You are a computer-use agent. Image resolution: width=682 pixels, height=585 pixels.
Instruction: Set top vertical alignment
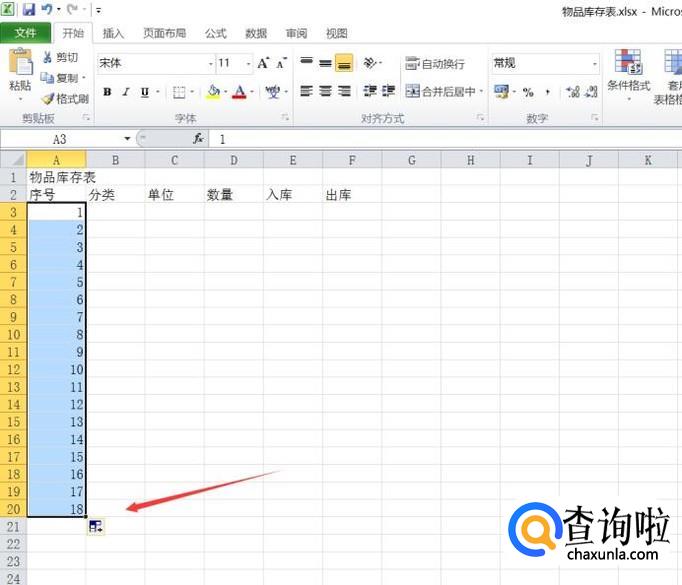307,63
